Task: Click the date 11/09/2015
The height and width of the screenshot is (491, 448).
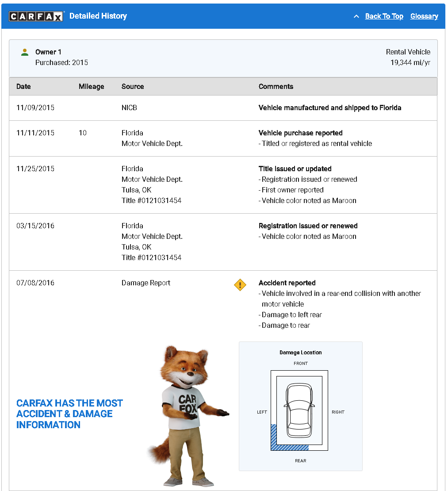Action: point(35,108)
